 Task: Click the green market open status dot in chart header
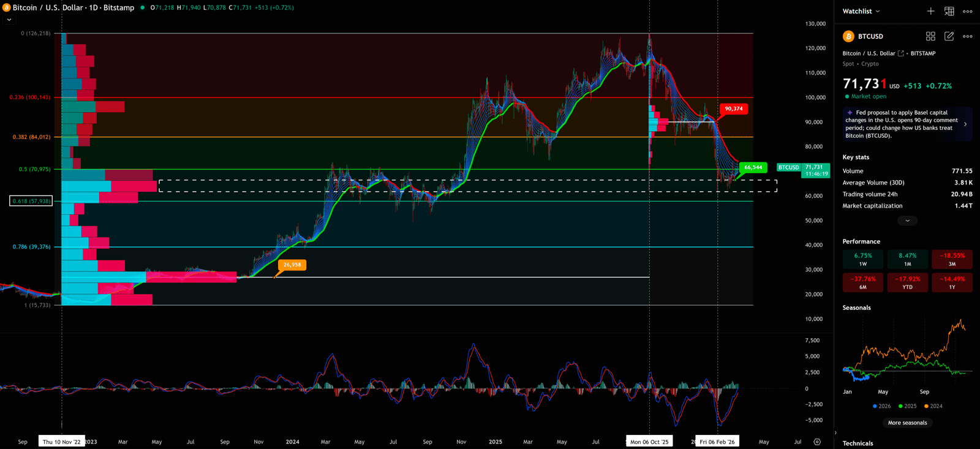143,8
